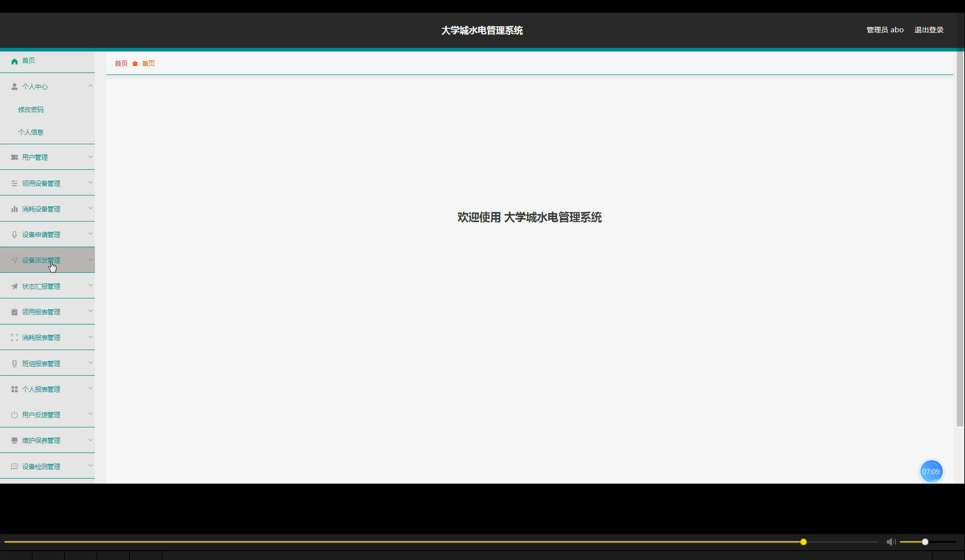Expand 个人报表管理 using its chevron

90,389
